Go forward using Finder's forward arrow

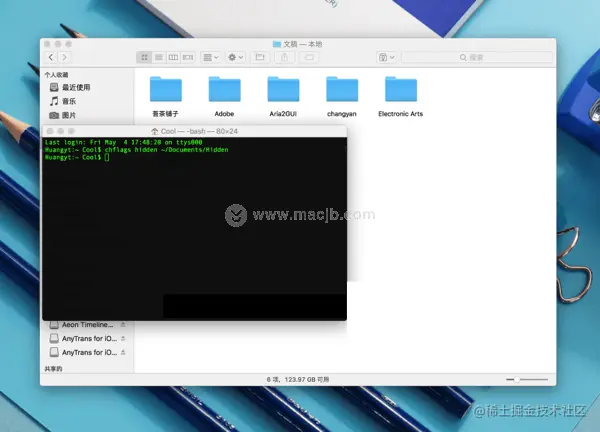point(64,57)
